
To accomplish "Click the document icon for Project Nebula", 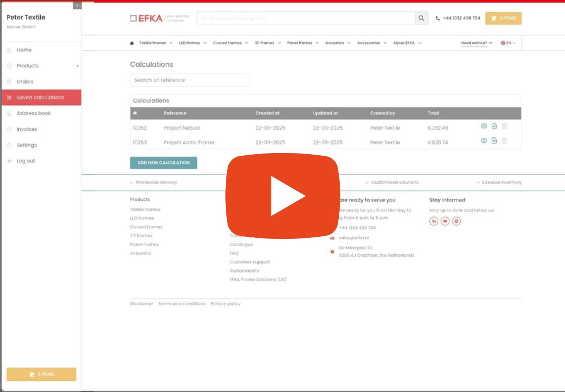I will 494,126.
